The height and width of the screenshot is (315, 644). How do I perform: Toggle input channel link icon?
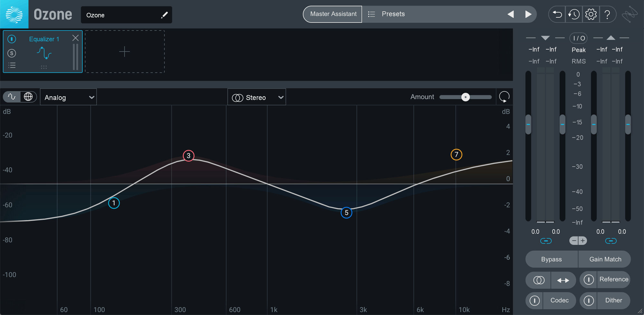pyautogui.click(x=546, y=241)
